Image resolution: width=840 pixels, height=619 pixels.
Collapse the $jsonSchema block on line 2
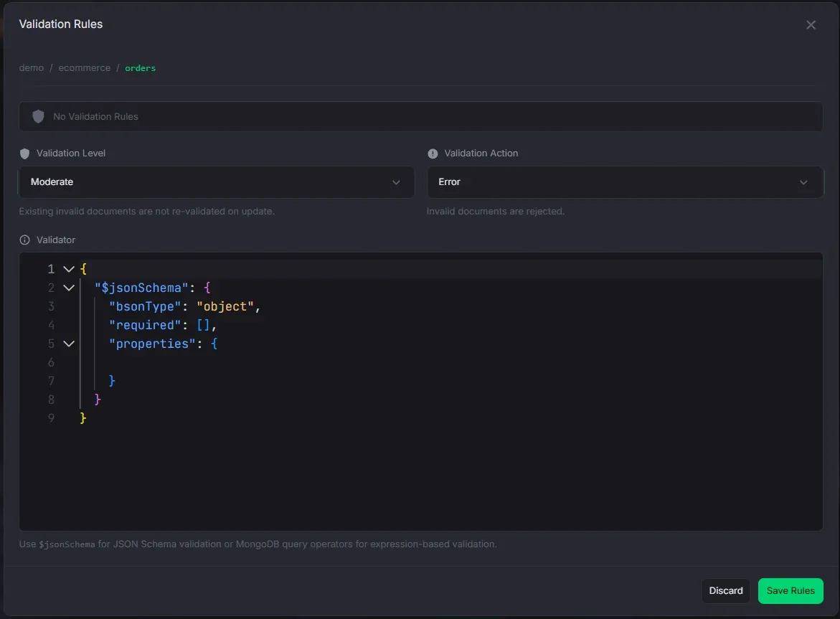pyautogui.click(x=69, y=288)
